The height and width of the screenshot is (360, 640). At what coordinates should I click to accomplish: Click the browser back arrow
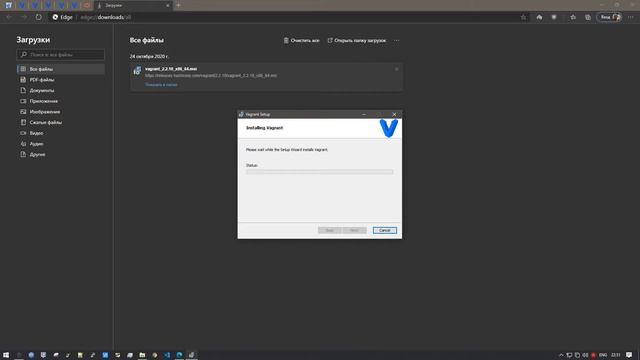pyautogui.click(x=9, y=17)
